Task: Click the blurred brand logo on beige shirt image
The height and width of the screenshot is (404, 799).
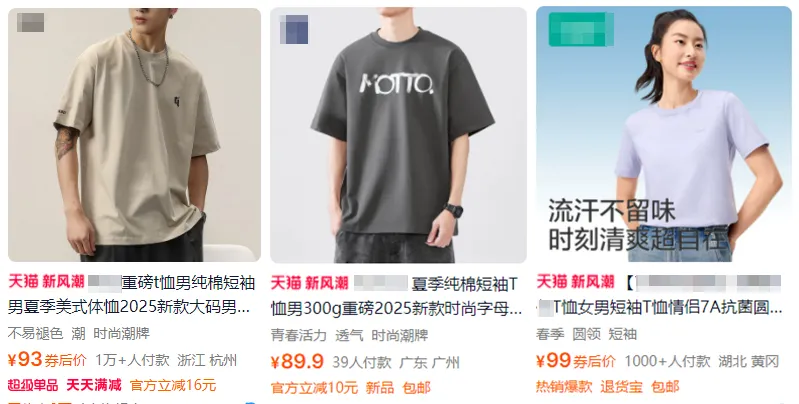Action: (x=31, y=23)
